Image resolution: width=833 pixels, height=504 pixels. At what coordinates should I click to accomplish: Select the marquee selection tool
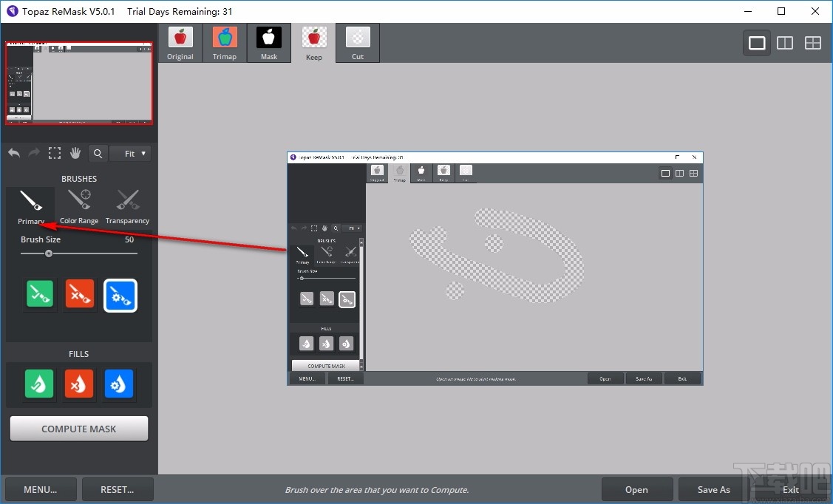54,153
